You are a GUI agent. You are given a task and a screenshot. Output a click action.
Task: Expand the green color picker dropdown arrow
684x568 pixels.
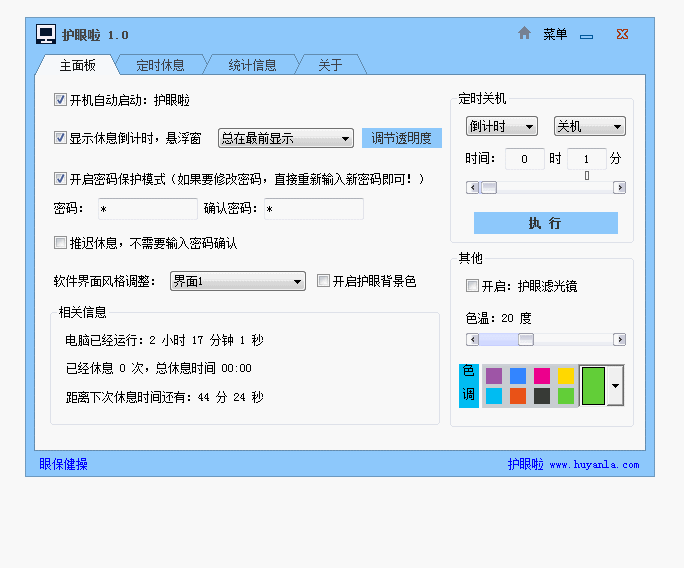click(615, 386)
